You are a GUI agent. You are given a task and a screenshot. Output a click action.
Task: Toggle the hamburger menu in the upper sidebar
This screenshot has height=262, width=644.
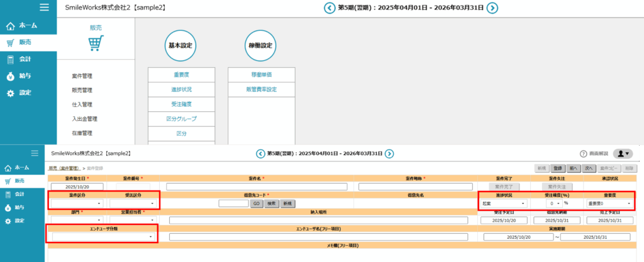[x=44, y=8]
